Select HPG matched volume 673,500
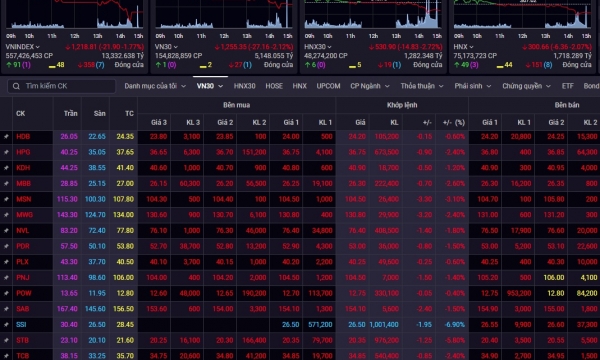The width and height of the screenshot is (600, 360). tap(387, 152)
